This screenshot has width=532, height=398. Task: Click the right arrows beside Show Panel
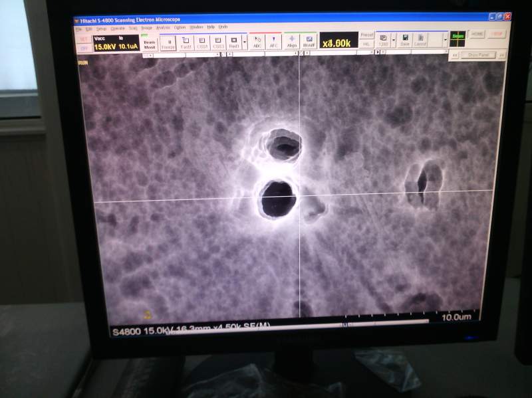(501, 54)
